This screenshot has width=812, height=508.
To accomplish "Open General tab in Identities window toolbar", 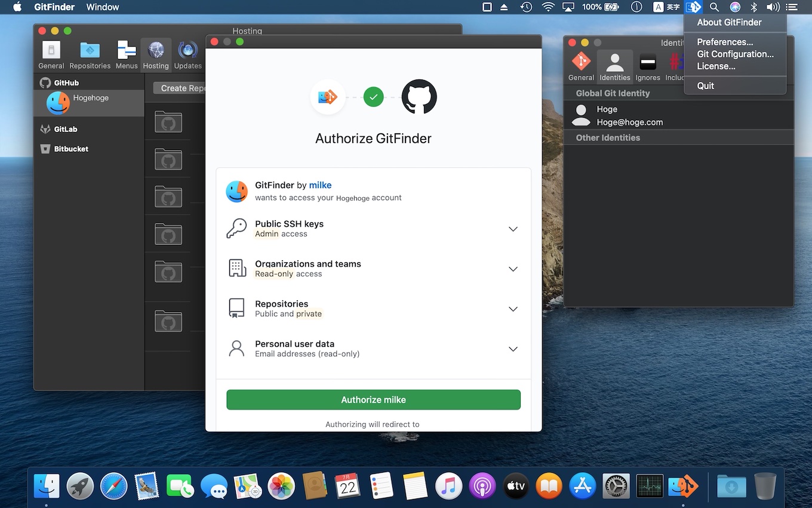I will click(581, 66).
